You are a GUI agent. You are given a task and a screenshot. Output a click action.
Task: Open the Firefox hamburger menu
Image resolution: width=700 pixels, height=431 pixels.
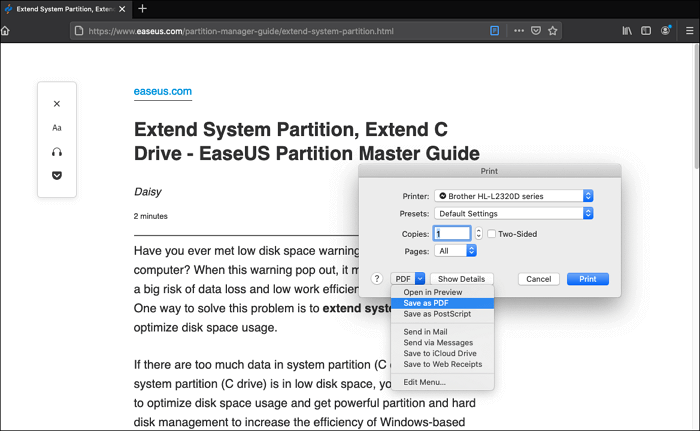pyautogui.click(x=689, y=31)
